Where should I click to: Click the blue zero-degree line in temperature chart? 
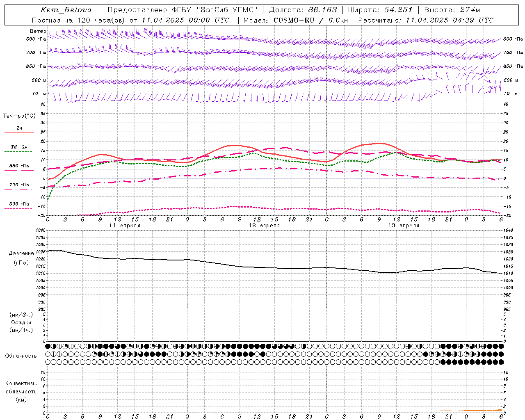coord(274,178)
